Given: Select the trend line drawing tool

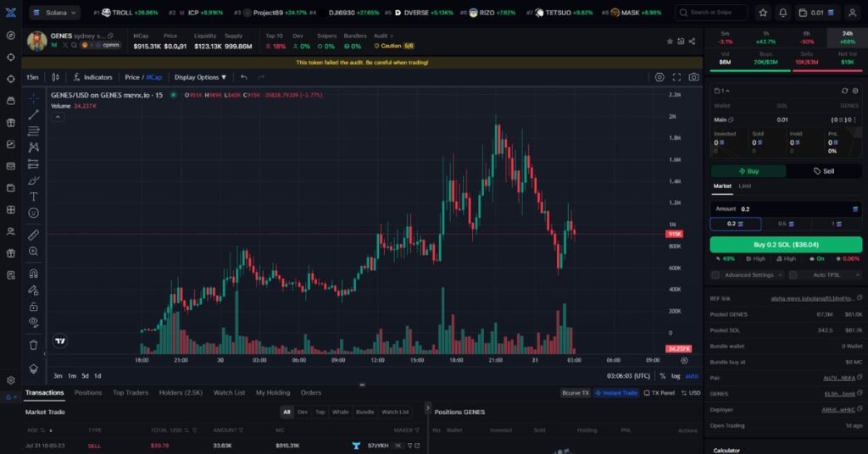Looking at the screenshot, I should pos(34,114).
